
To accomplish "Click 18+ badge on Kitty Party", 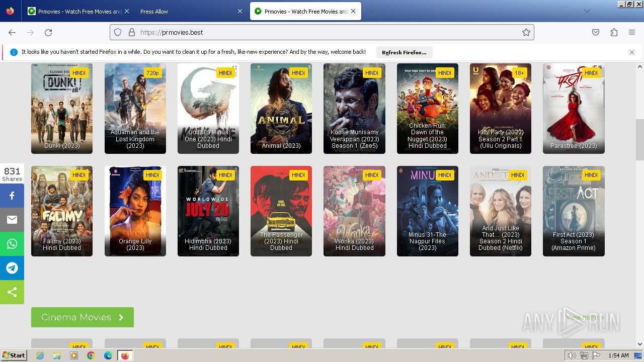I will (519, 73).
